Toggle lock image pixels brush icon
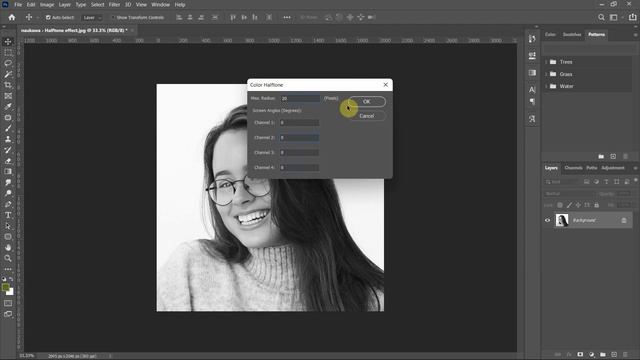 click(569, 205)
